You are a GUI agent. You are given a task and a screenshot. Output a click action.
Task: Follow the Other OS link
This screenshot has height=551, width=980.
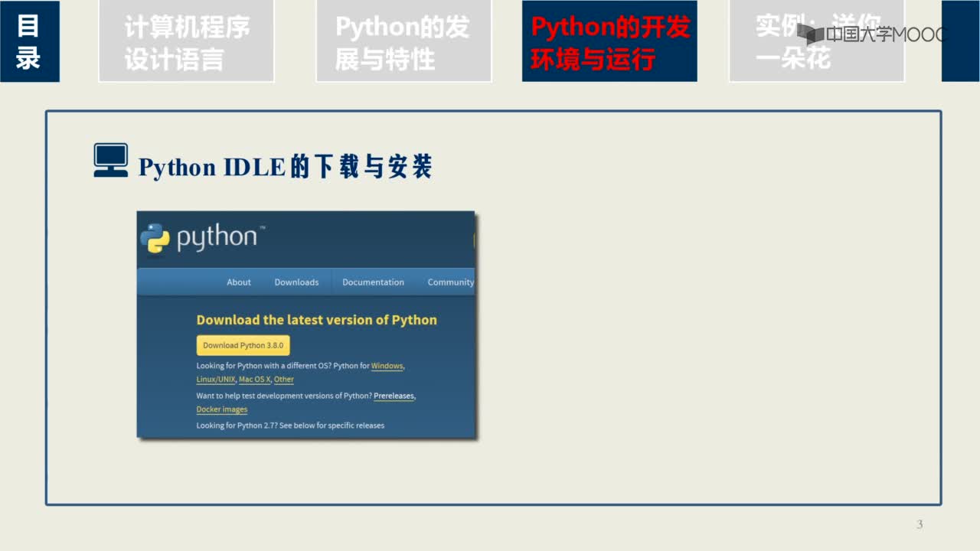click(284, 380)
